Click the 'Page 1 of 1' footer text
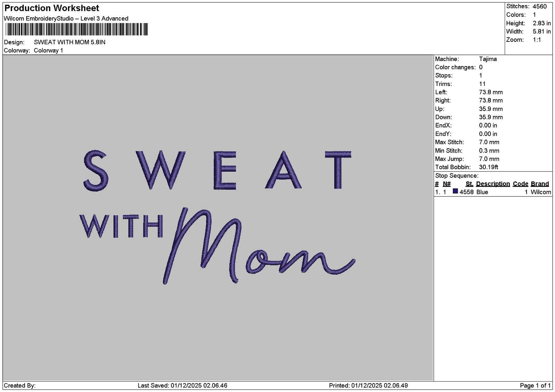Viewport: 555px width, 392px height. pos(535,385)
